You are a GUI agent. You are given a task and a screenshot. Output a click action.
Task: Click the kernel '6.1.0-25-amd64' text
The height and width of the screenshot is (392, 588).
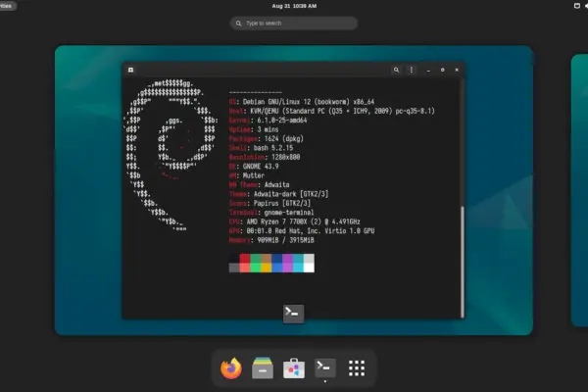282,120
